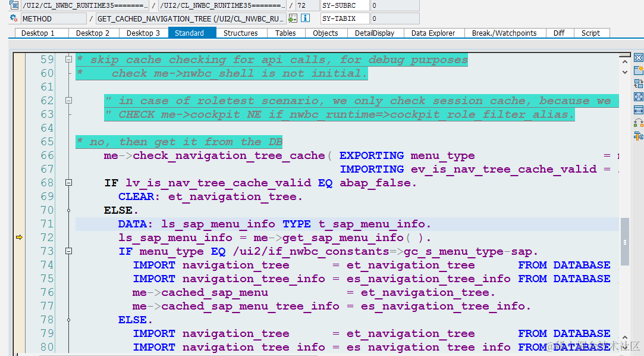Close the tool with the X icon

click(x=638, y=58)
